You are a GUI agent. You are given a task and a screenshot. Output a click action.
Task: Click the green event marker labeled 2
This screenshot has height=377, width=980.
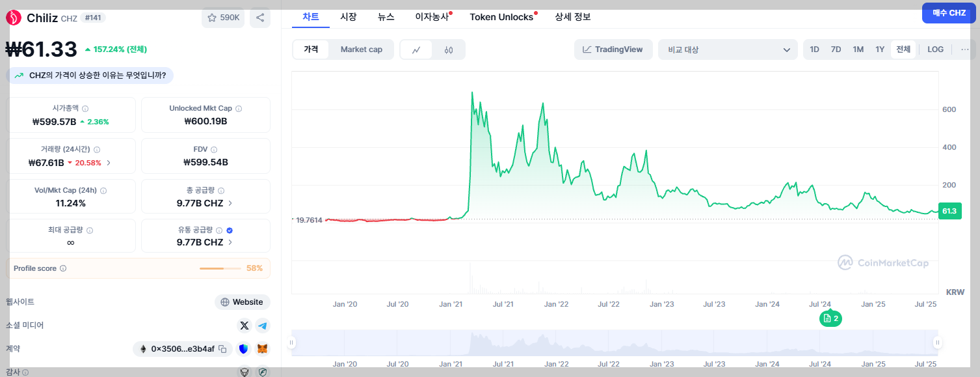(830, 318)
